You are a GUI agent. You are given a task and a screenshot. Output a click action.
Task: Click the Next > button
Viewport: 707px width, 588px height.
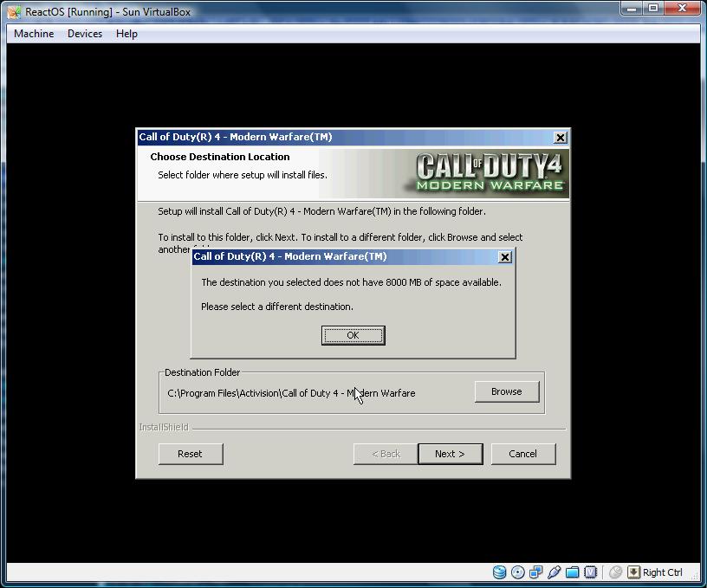pyautogui.click(x=451, y=454)
